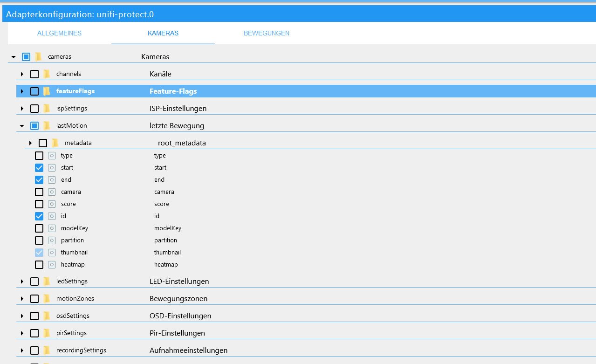Uncheck the id checkbox
Image resolution: width=596 pixels, height=364 pixels.
coord(39,216)
